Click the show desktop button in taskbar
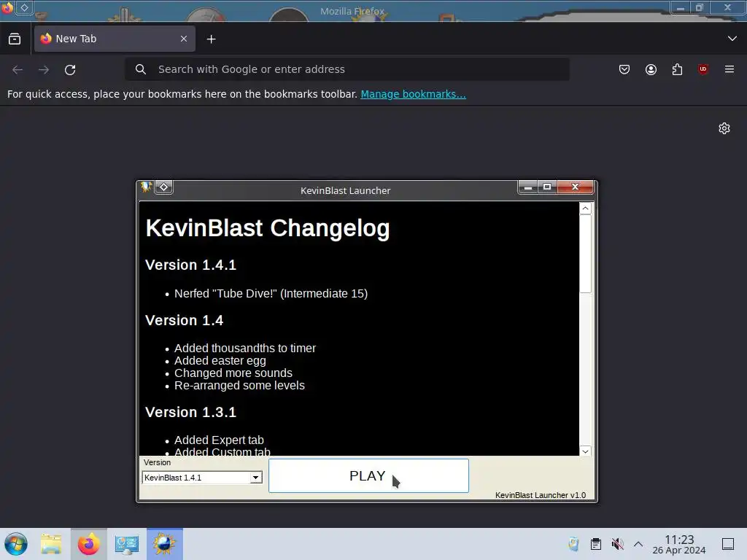747x560 pixels. [728, 544]
